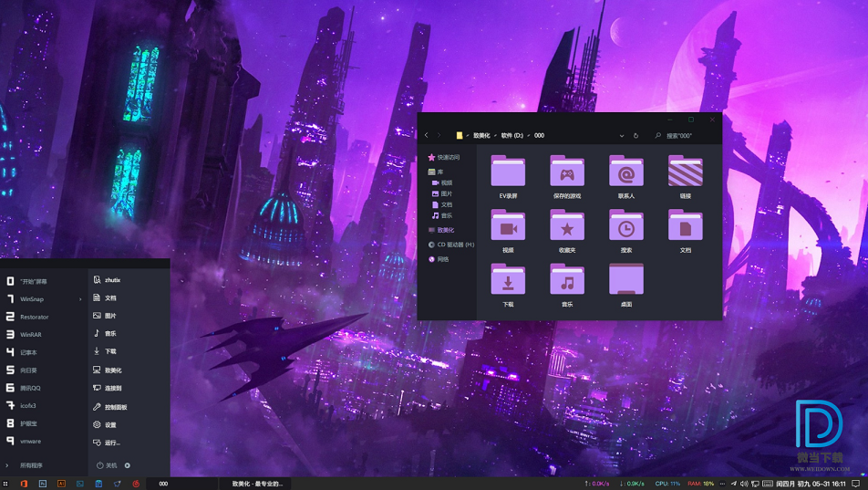
Task: Click the folder icon in the address bar
Action: (x=460, y=135)
